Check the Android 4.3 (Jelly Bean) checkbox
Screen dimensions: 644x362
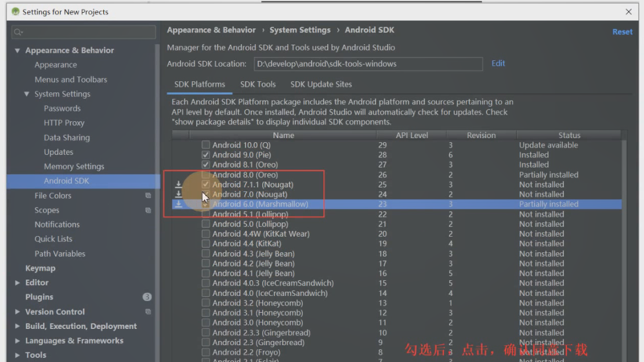(x=206, y=254)
